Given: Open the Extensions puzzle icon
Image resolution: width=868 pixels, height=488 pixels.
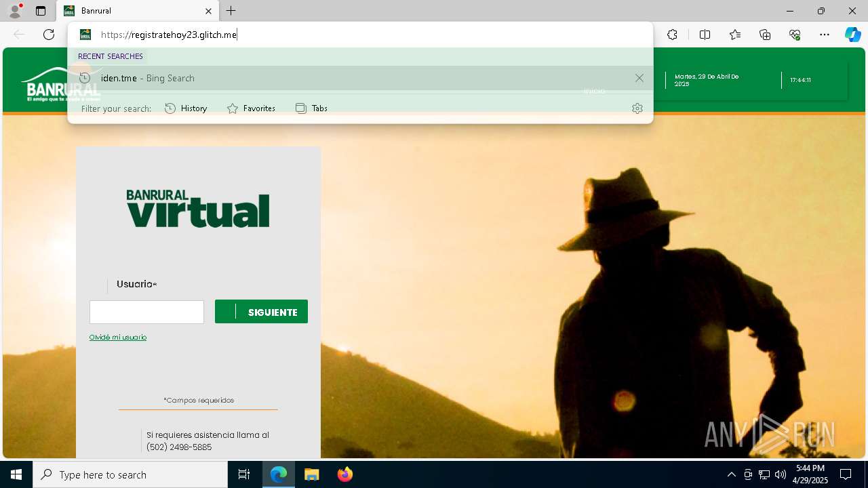Looking at the screenshot, I should click(x=672, y=35).
